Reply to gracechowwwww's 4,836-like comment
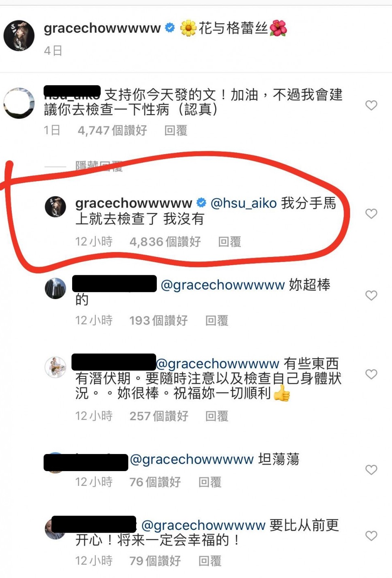The image size is (392, 578). pos(229,242)
